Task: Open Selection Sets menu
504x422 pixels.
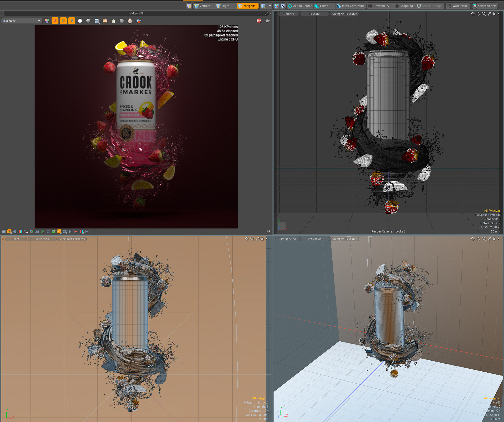Action: click(x=485, y=6)
